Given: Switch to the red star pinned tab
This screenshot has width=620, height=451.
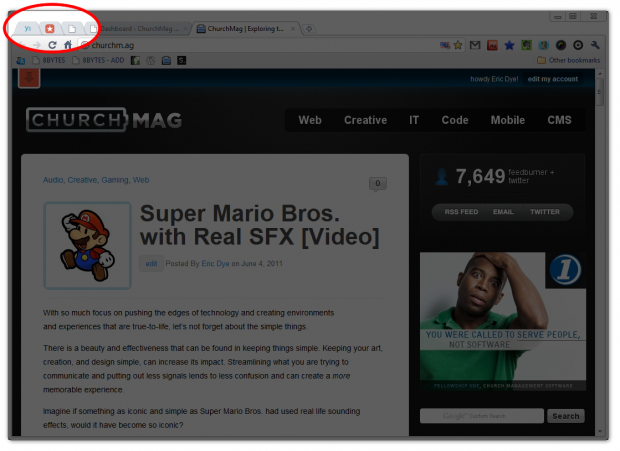Looking at the screenshot, I should point(50,28).
